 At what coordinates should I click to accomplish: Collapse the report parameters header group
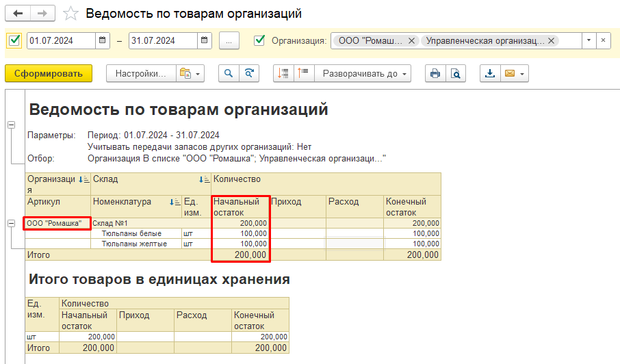tap(11, 125)
